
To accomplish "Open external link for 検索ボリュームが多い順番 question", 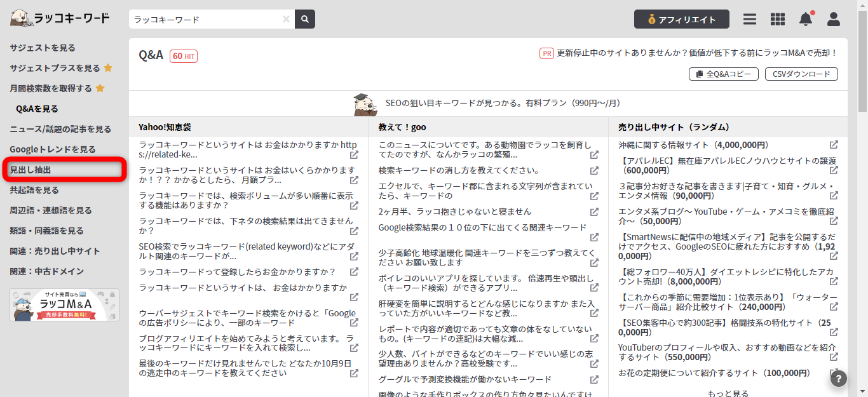I will [x=354, y=206].
